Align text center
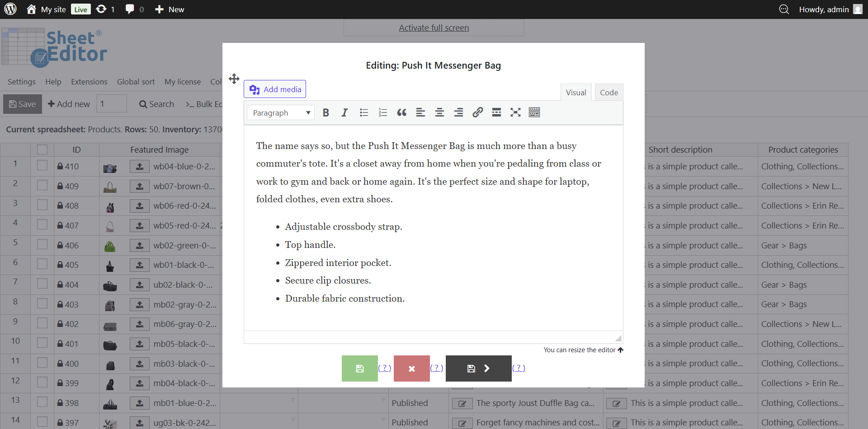The height and width of the screenshot is (429, 868). pos(439,112)
